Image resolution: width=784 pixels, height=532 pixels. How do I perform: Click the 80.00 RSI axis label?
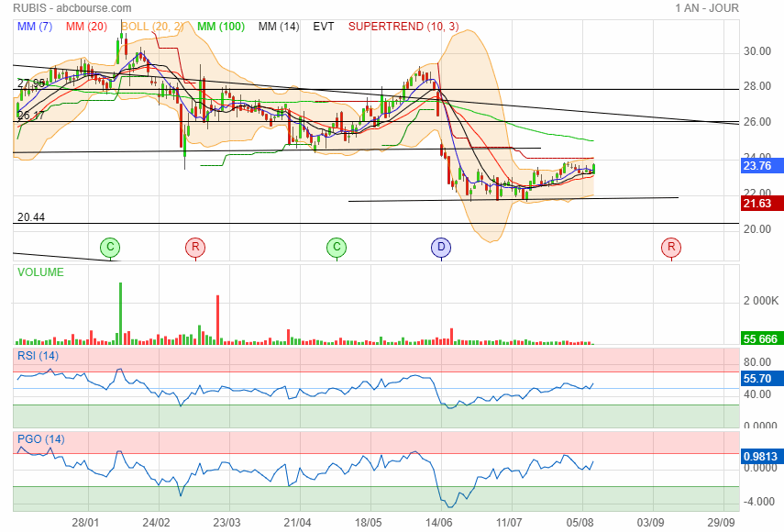757,362
